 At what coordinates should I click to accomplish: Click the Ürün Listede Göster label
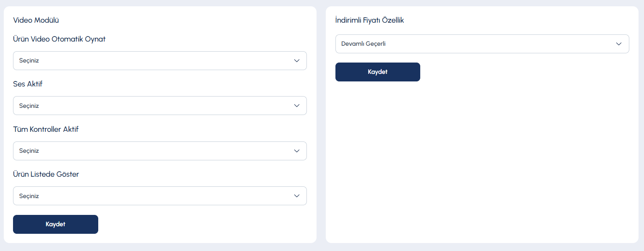pyautogui.click(x=46, y=174)
